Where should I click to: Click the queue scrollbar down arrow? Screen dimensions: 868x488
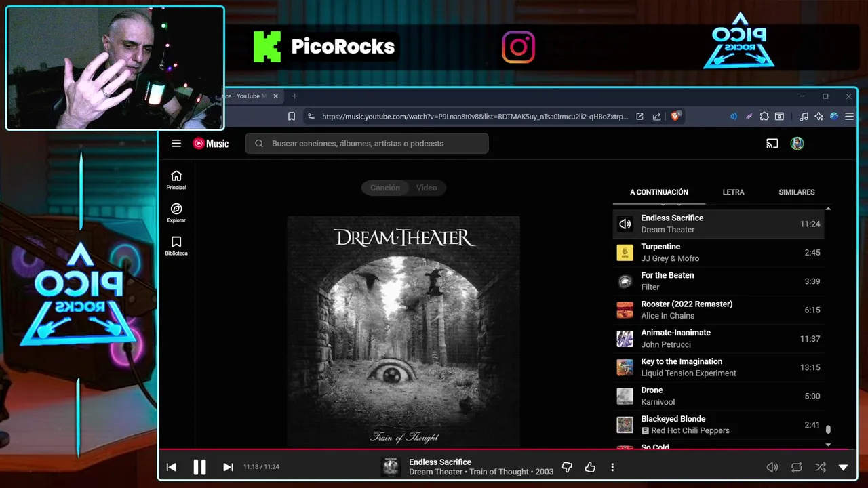(x=828, y=445)
